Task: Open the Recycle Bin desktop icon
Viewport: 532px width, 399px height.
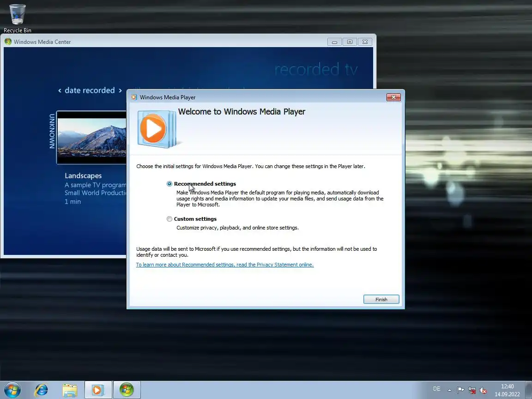Action: click(17, 18)
